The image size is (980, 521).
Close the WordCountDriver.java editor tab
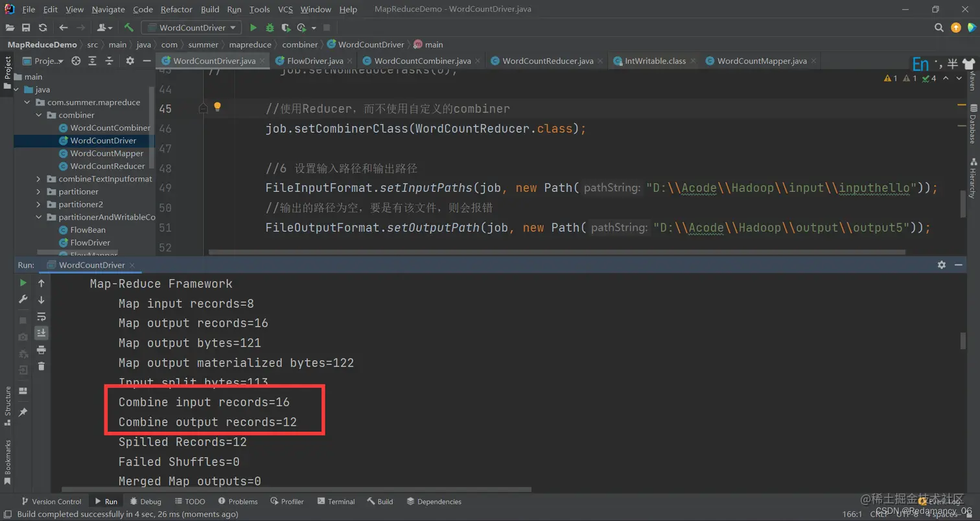[x=262, y=61]
